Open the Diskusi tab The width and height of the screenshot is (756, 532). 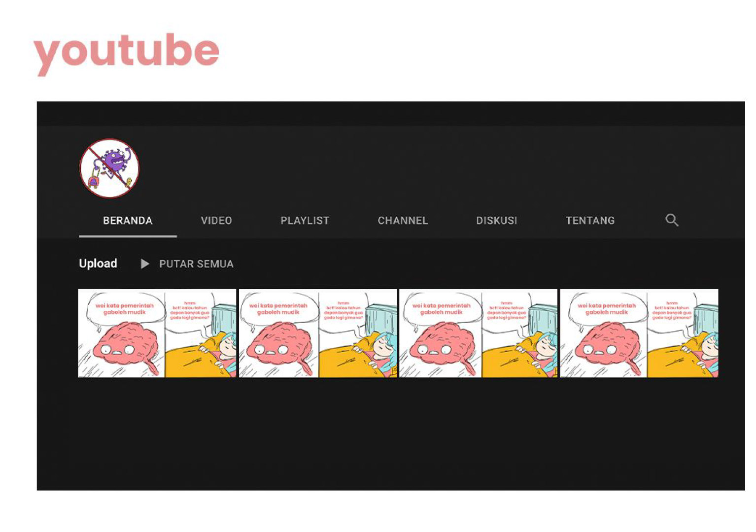point(496,221)
